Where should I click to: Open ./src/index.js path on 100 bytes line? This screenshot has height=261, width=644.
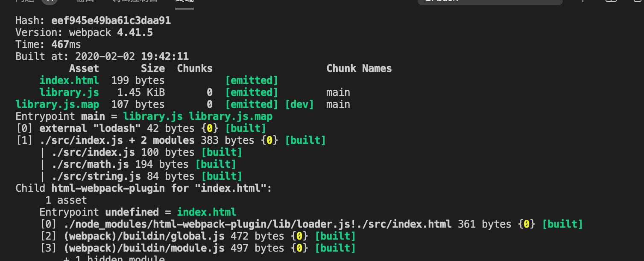pos(94,152)
